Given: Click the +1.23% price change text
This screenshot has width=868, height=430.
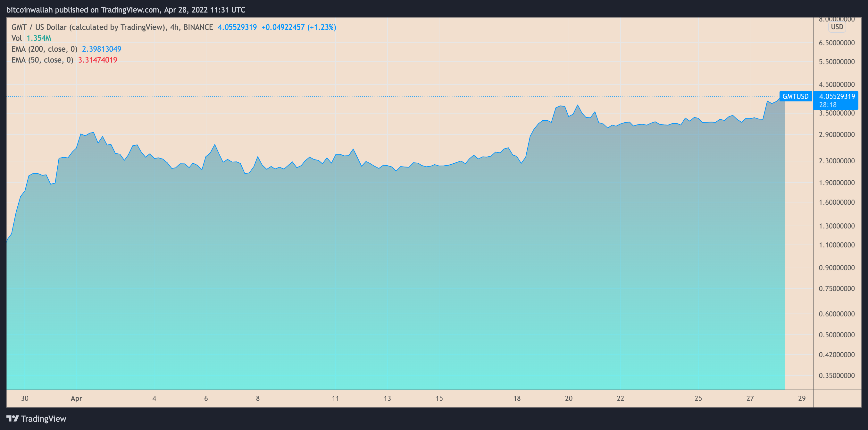Looking at the screenshot, I should tap(321, 27).
